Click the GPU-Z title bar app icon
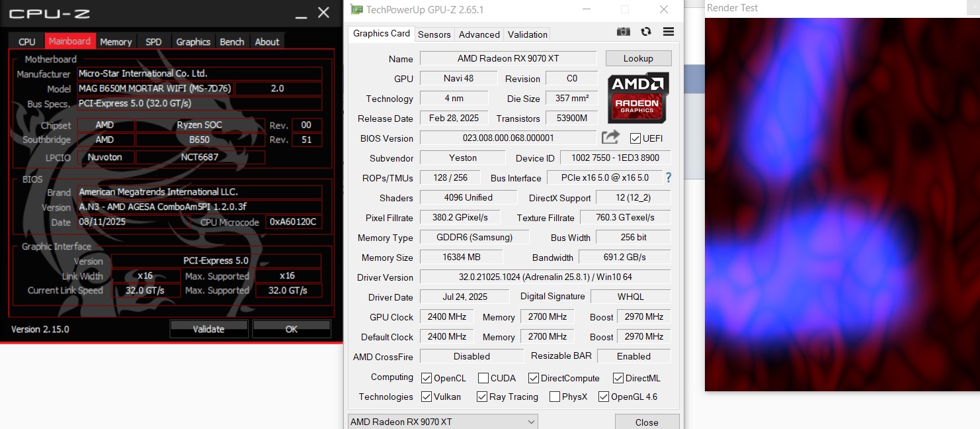This screenshot has width=980, height=429. click(x=356, y=9)
